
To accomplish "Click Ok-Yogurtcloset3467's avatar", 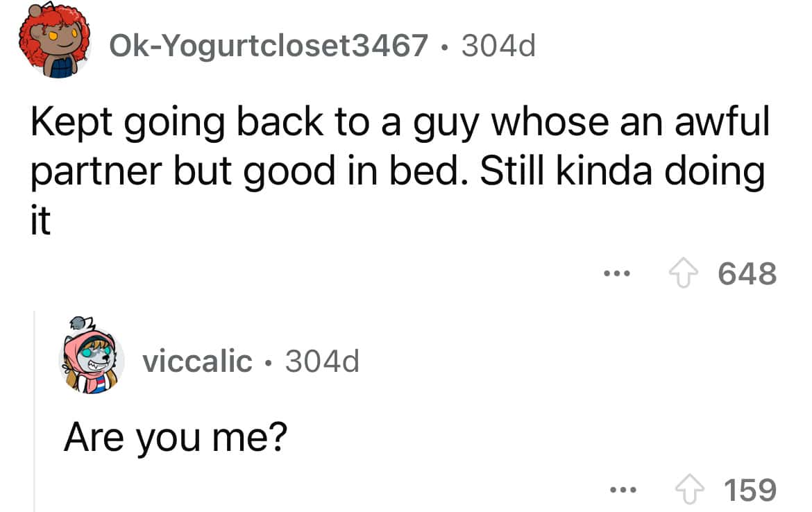I will 55,43.
